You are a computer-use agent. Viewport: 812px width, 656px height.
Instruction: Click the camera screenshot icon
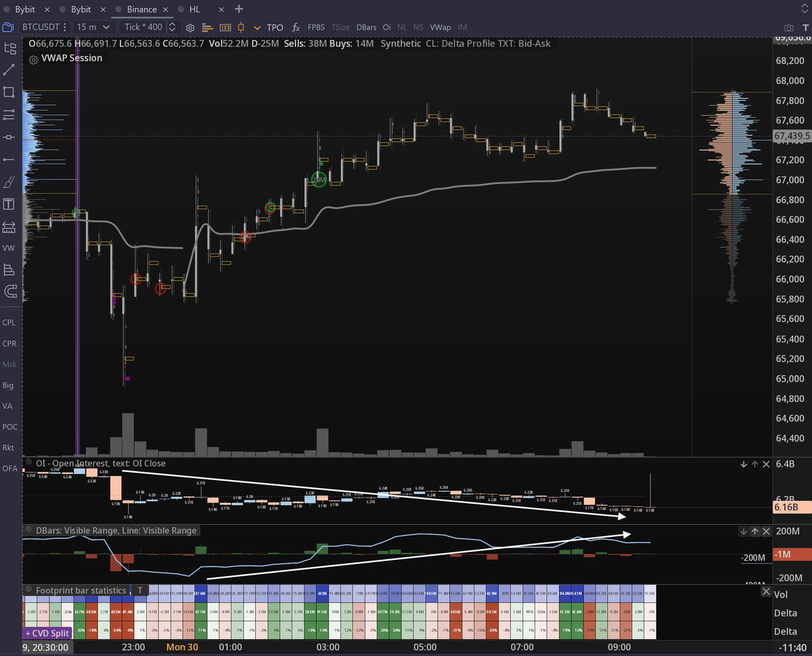(x=788, y=28)
